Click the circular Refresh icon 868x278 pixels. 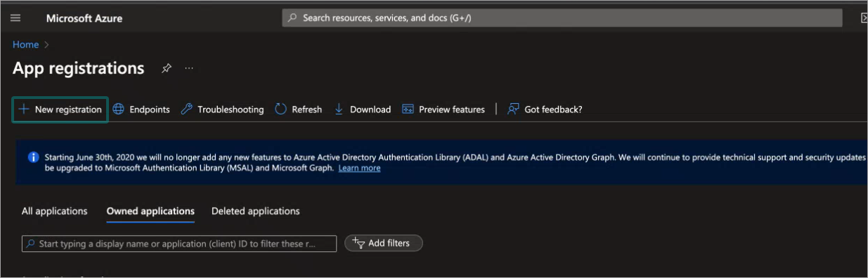point(280,110)
